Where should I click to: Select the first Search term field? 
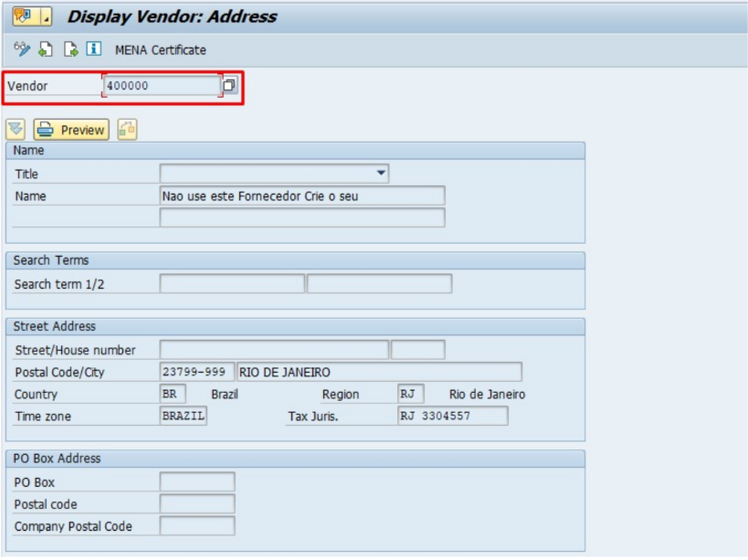[x=231, y=284]
